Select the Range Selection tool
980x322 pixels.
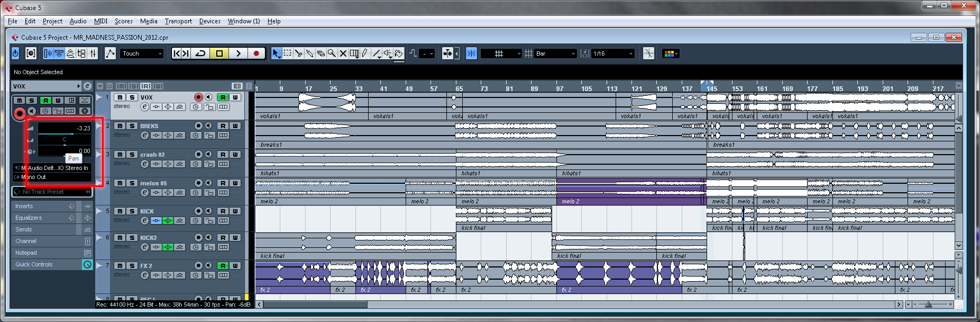tap(287, 53)
